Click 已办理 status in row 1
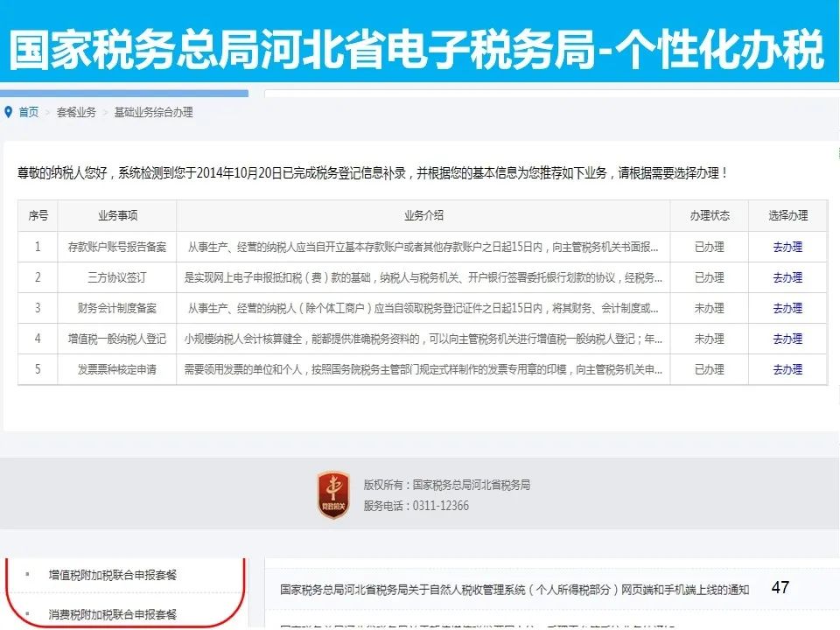 710,247
